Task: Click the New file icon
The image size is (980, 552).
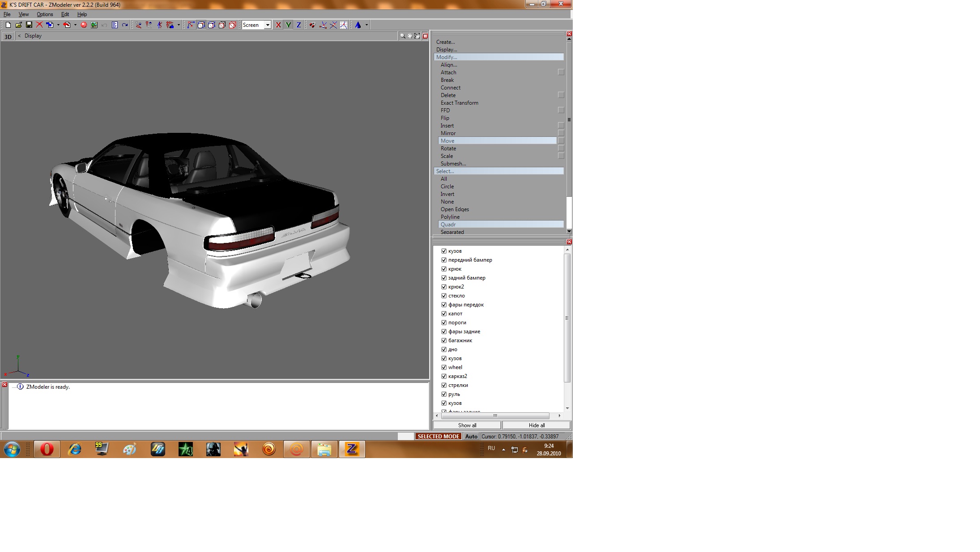Action: [8, 25]
